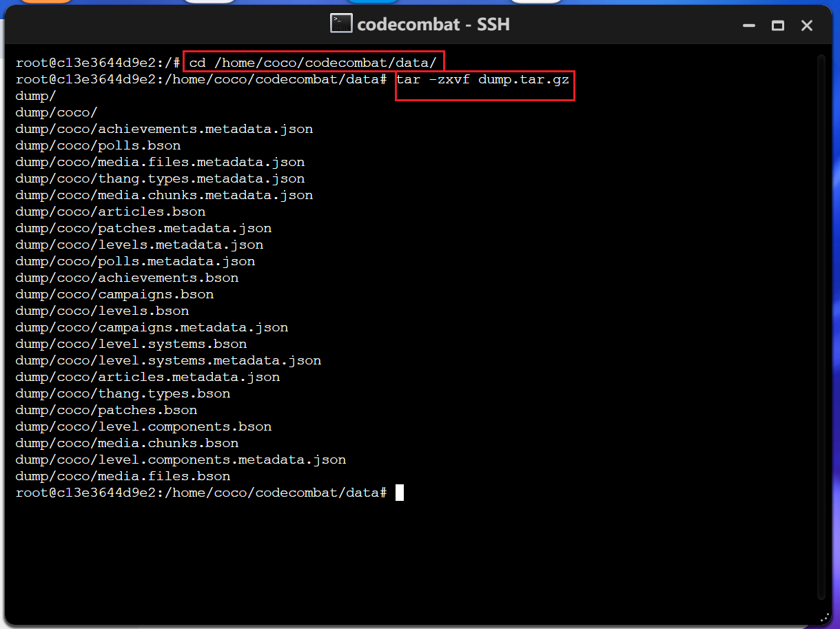Select the dump/coco/articles.bson line
Screen dimensions: 840x629
[110, 212]
